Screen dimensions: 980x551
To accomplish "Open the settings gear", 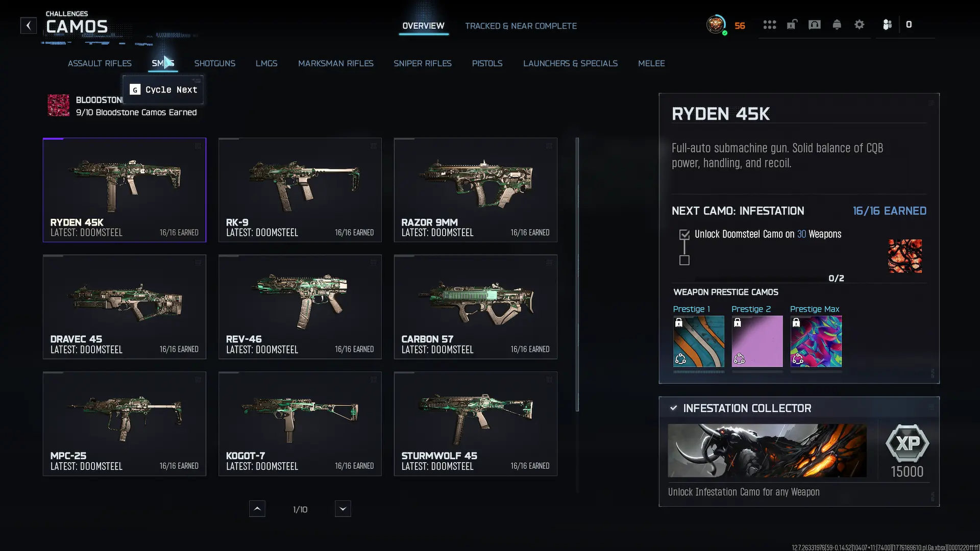I will (x=859, y=24).
